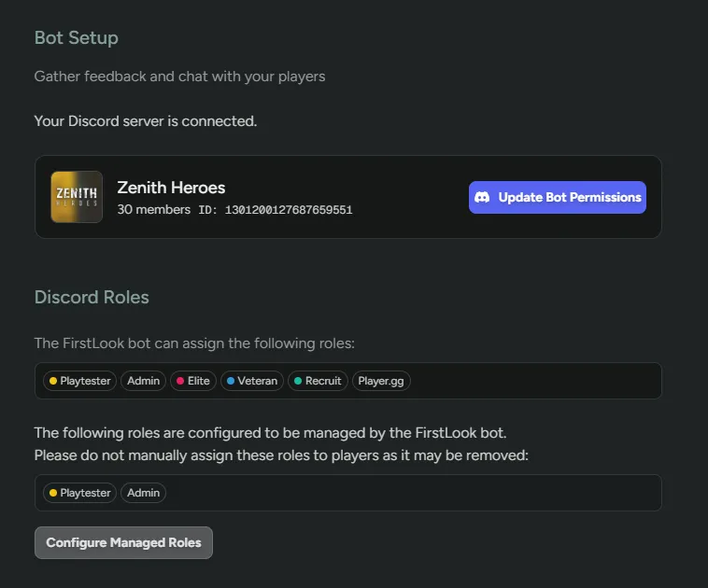Click the blue color dot on Veteran
The image size is (708, 588).
(x=231, y=381)
